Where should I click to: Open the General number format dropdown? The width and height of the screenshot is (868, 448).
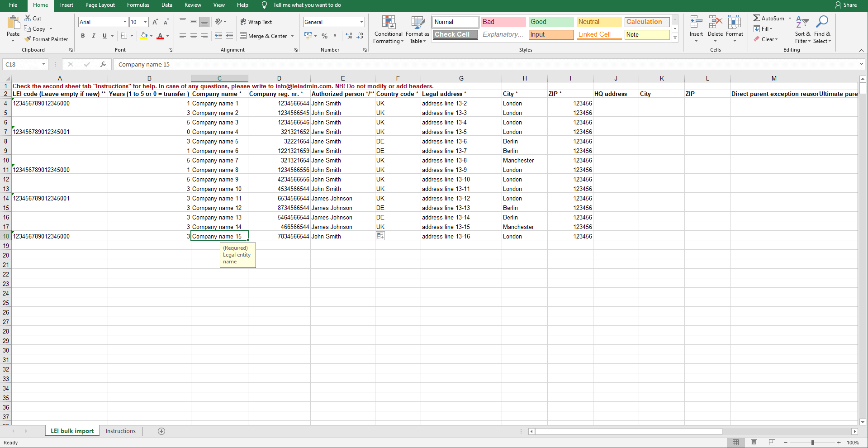click(361, 22)
